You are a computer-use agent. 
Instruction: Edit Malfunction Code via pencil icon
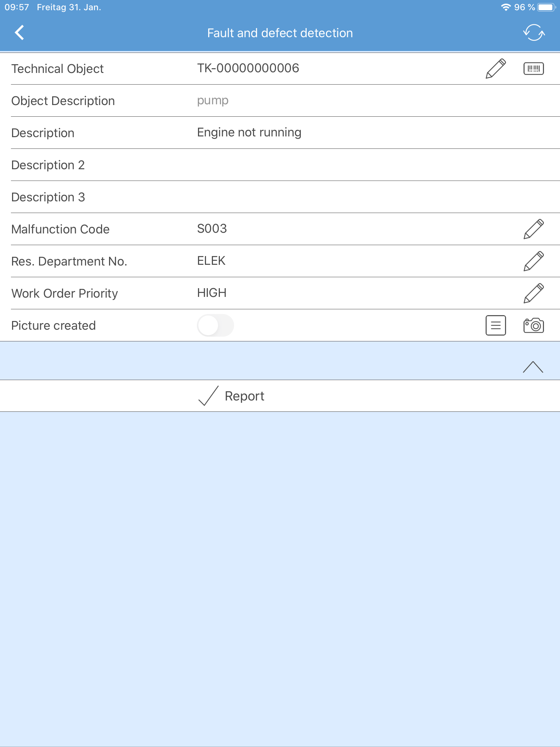click(534, 229)
